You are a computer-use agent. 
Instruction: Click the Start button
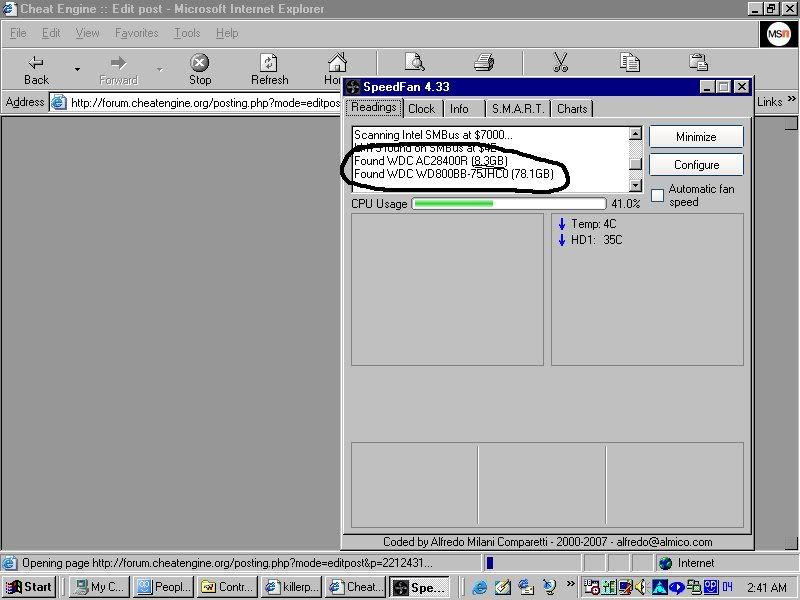click(30, 587)
